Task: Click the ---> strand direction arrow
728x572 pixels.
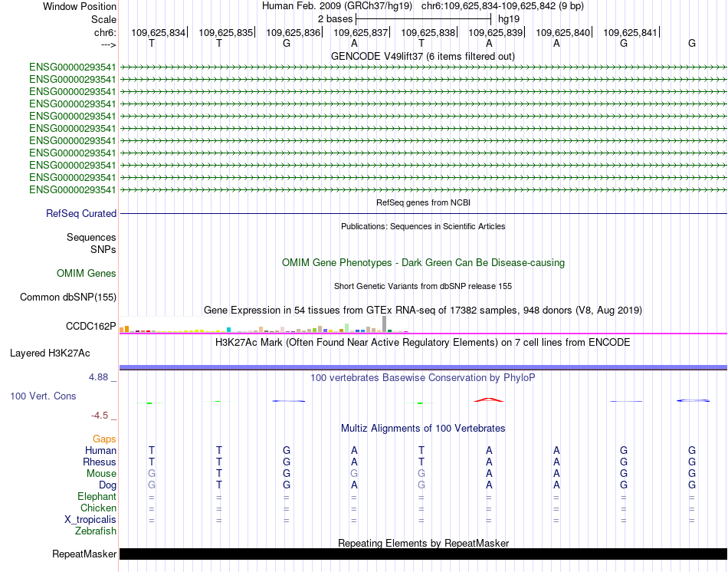Action: [x=108, y=44]
